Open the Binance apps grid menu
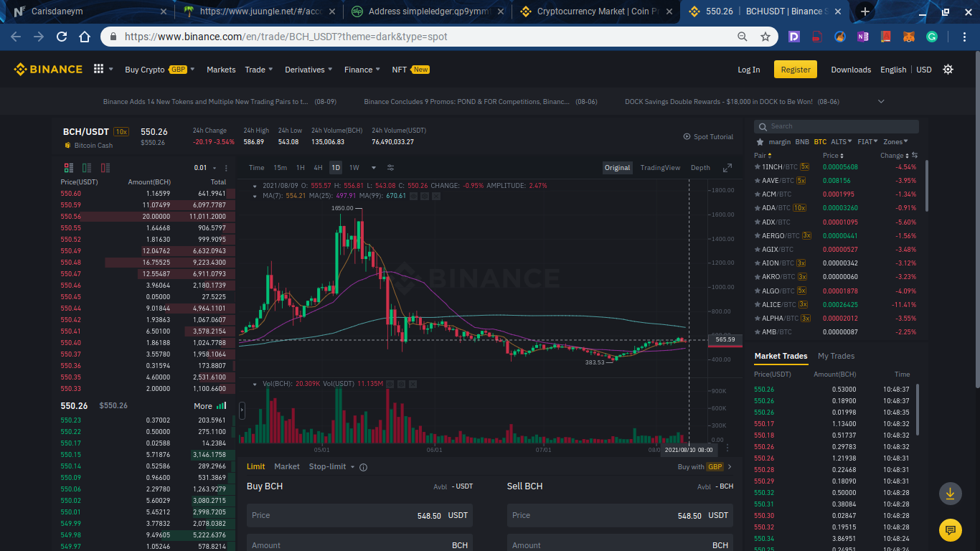 98,69
